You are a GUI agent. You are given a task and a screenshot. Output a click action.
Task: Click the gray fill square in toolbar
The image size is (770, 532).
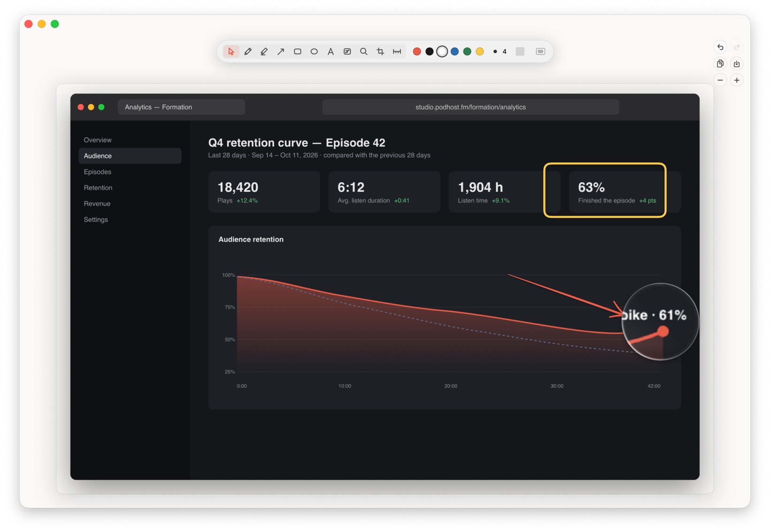coord(520,52)
